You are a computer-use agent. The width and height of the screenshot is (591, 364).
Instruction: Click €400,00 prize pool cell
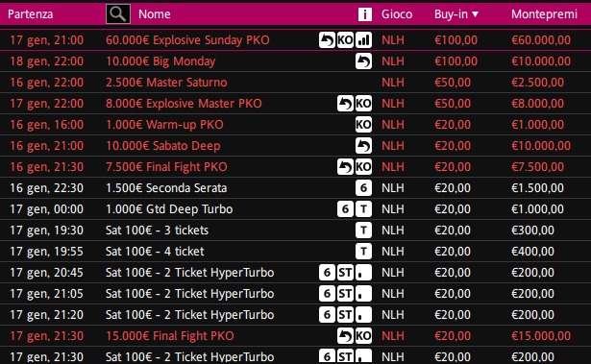tap(532, 251)
